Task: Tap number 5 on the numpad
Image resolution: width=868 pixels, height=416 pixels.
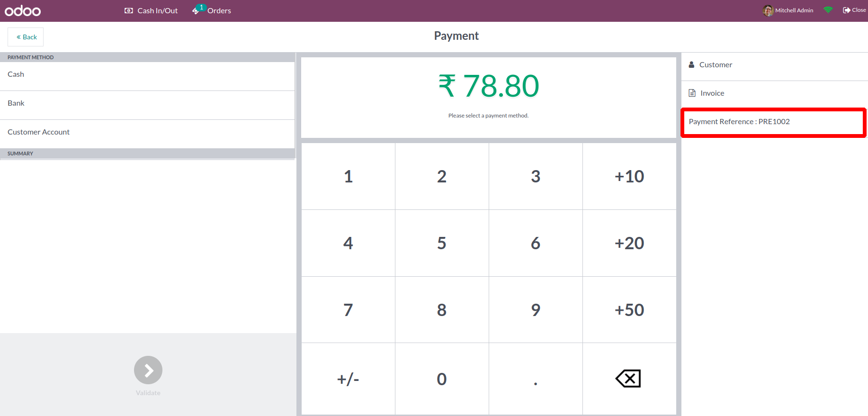Action: (x=441, y=243)
